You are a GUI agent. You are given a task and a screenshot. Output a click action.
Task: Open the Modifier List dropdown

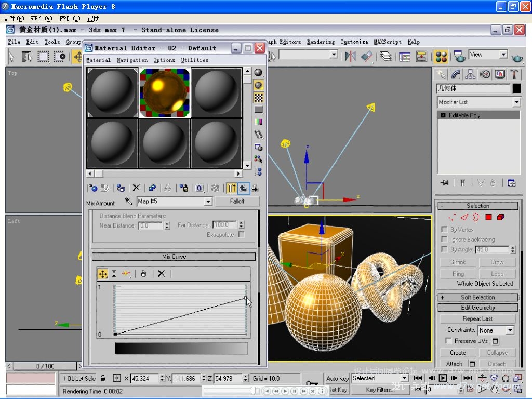click(516, 102)
